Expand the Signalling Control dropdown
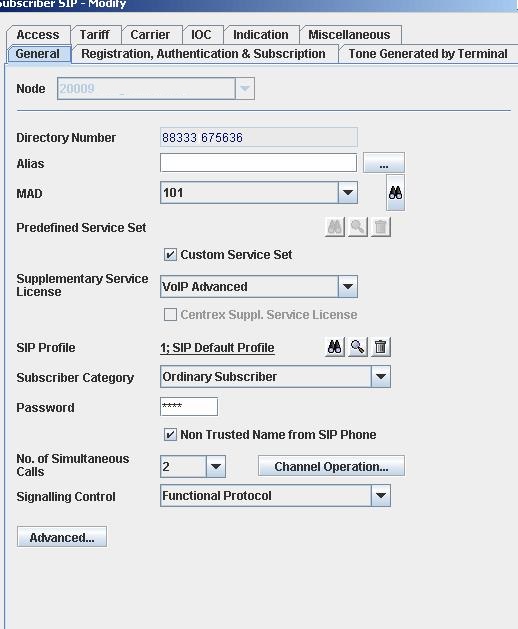 [x=380, y=496]
